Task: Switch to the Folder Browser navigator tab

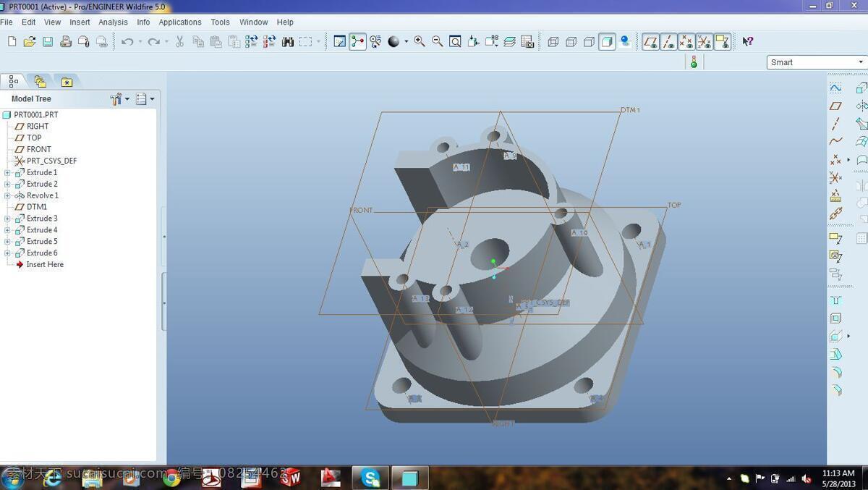Action: click(40, 82)
